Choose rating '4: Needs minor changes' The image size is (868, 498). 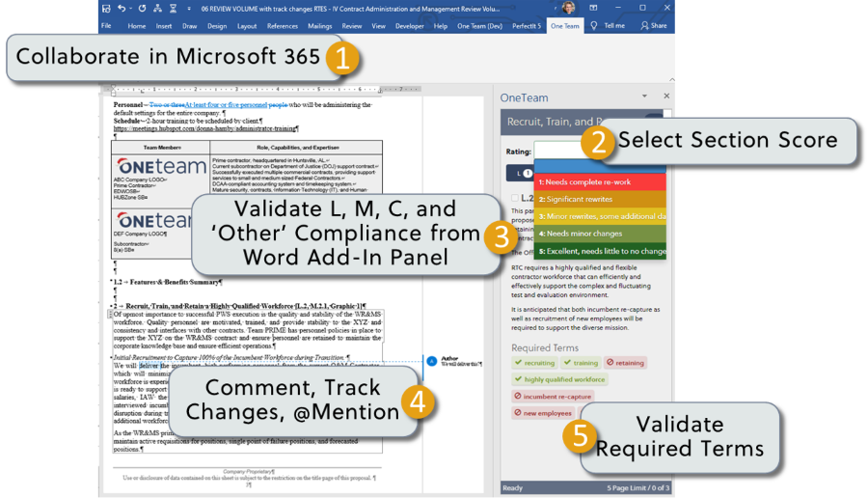tap(600, 234)
